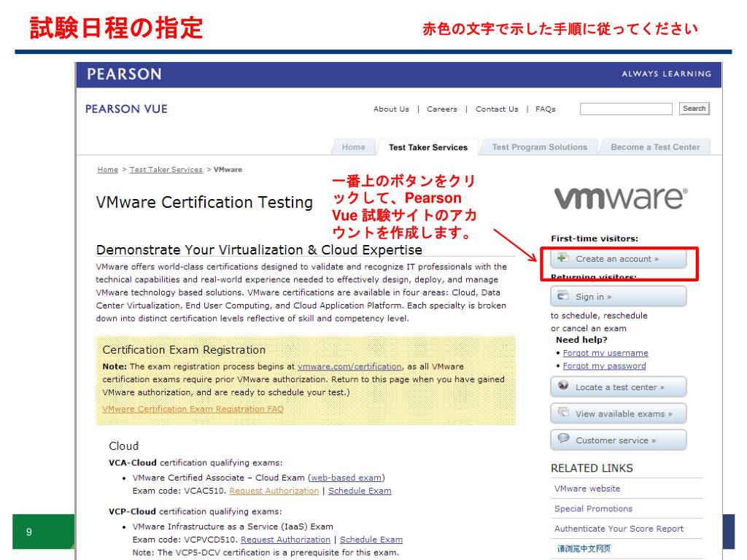The height and width of the screenshot is (560, 747).
Task: Open Forgot my username link
Action: (605, 353)
